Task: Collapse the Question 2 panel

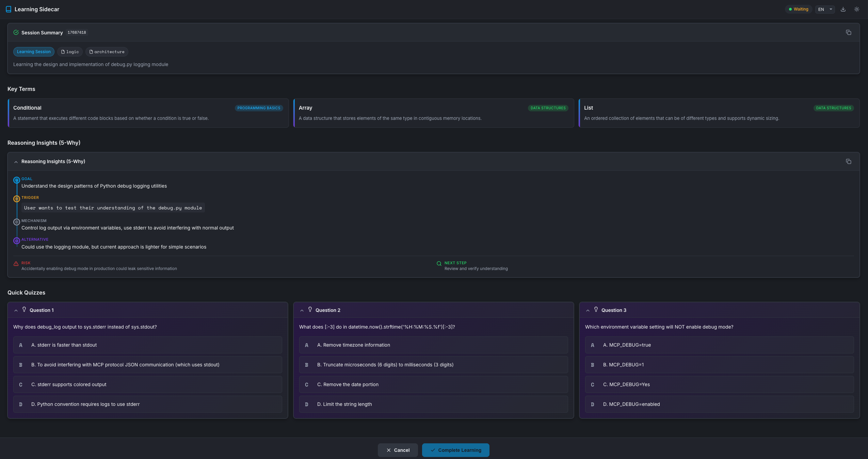Action: (302, 310)
